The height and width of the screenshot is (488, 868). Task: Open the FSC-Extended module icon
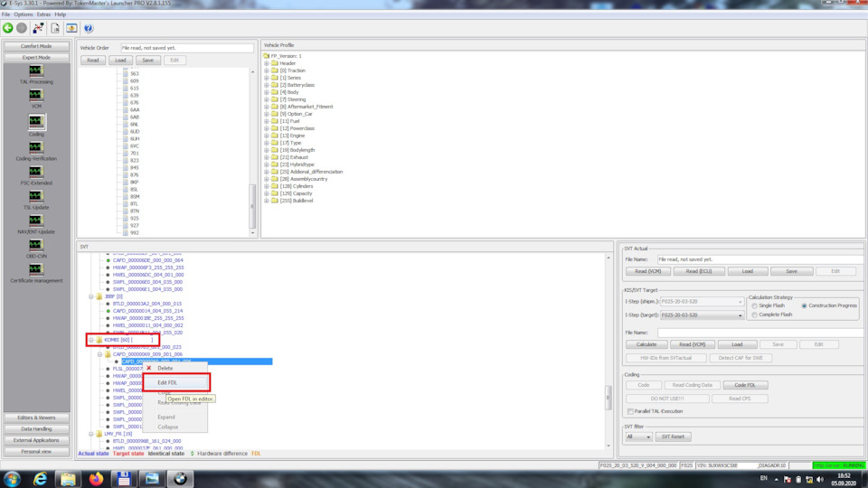click(36, 172)
